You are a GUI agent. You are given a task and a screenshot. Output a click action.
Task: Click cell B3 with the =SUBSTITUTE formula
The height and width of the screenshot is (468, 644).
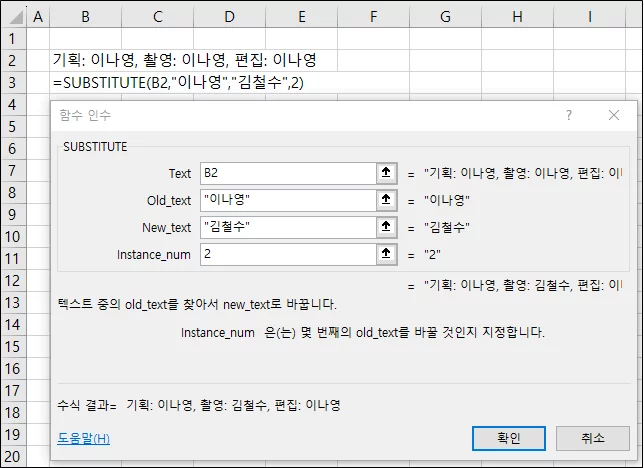[178, 83]
